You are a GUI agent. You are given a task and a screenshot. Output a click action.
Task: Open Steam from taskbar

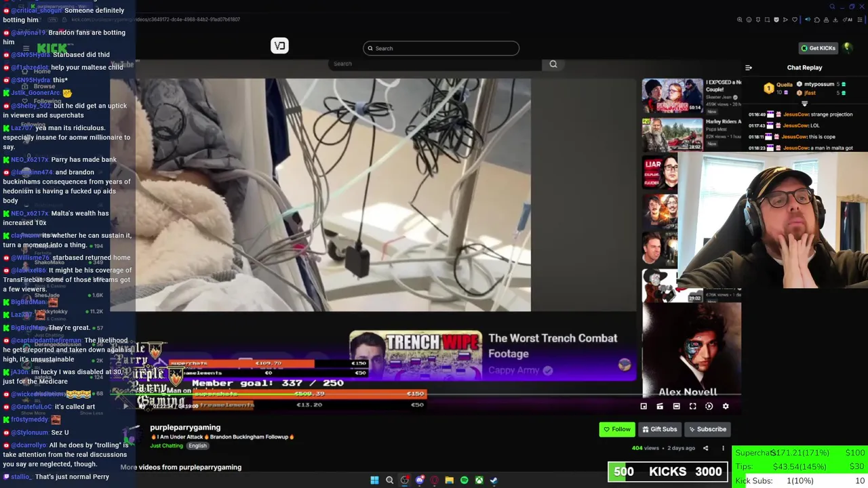coord(494,480)
